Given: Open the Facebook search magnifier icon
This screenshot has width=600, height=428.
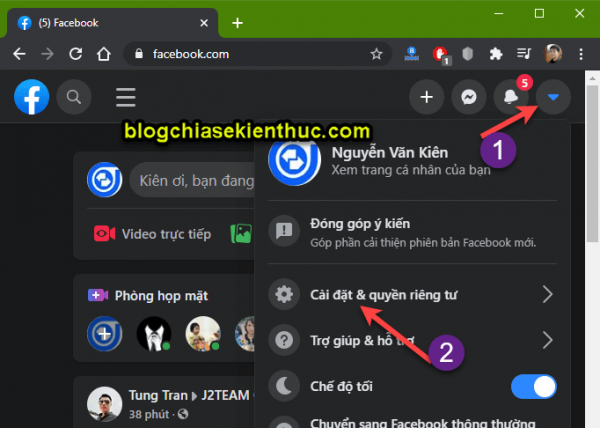Looking at the screenshot, I should click(74, 97).
